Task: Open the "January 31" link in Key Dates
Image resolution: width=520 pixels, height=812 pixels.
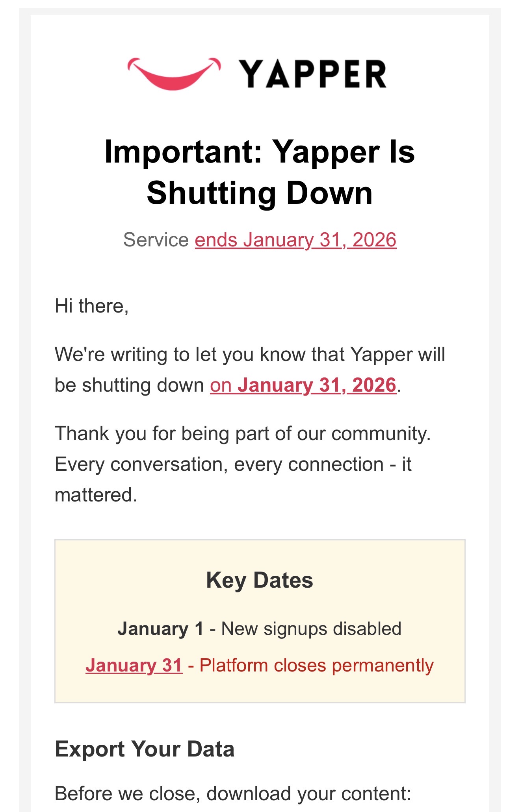Action: coord(134,666)
